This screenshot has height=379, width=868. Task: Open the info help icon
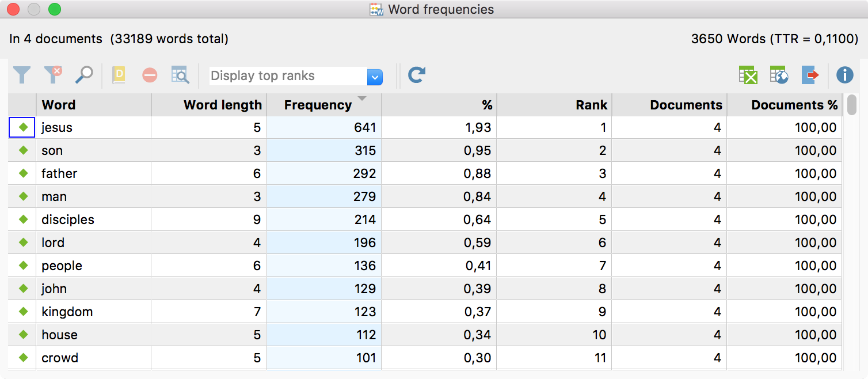[x=844, y=75]
